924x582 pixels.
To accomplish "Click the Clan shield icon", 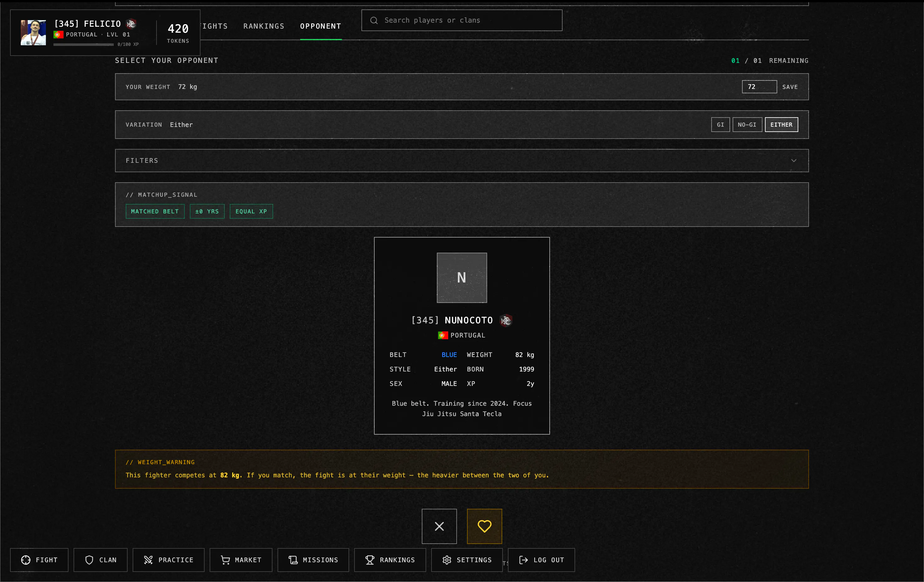I will 89,560.
